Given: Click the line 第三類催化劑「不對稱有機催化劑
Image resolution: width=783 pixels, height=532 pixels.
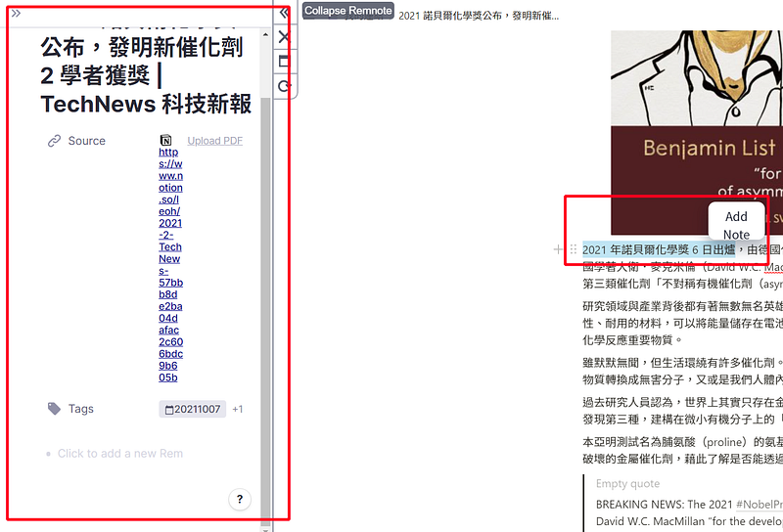Looking at the screenshot, I should [682, 284].
